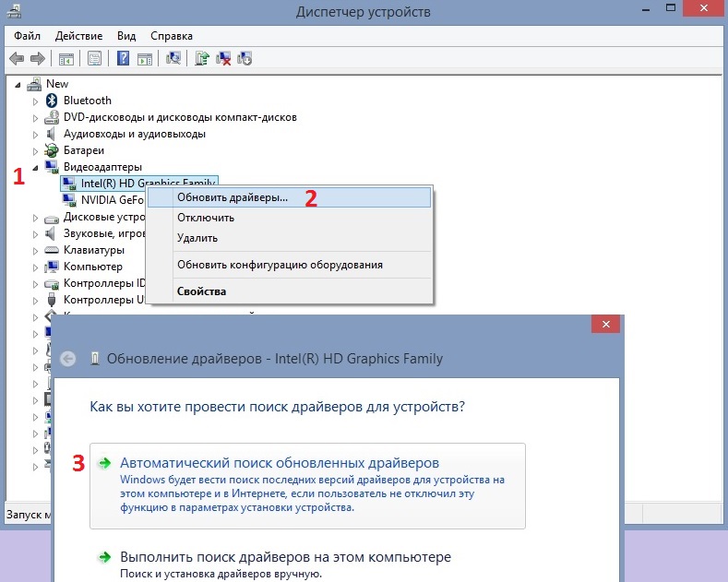
Task: Expand the Bluetooth category
Action: click(x=35, y=101)
